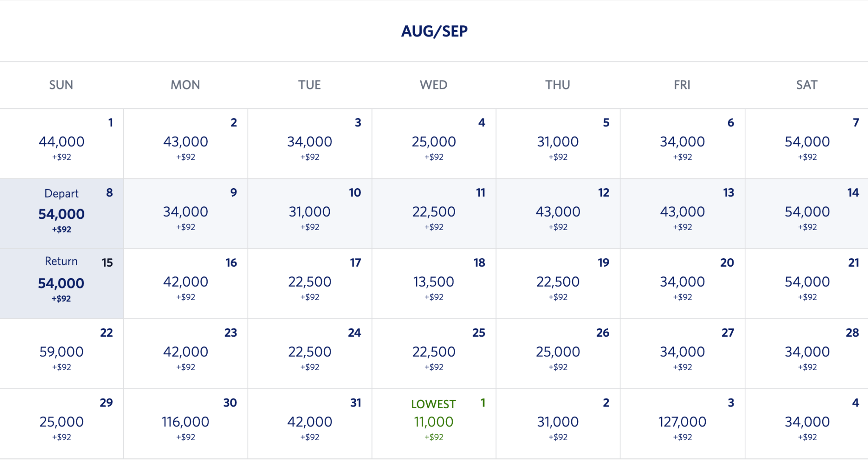
Task: Select August 31 fare of 42,000 miles
Action: point(310,422)
